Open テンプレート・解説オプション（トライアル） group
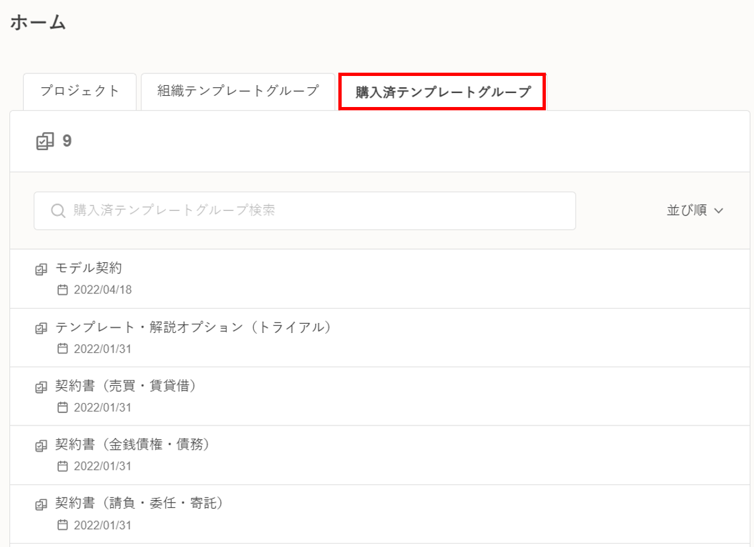 point(193,327)
